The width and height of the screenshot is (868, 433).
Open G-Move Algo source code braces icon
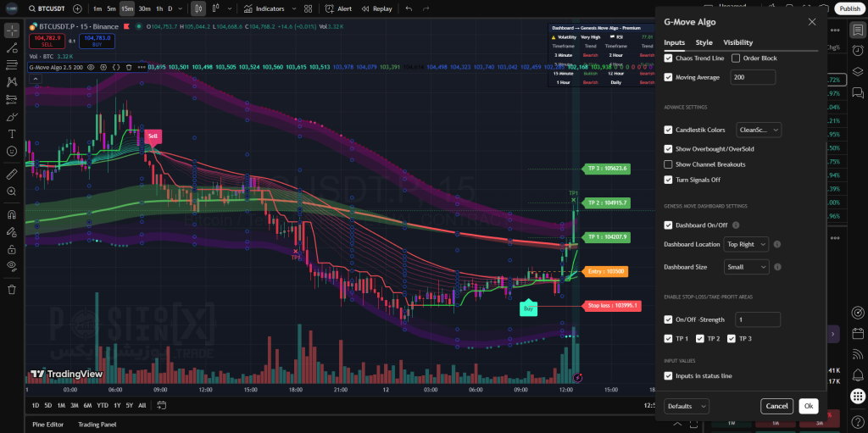click(x=116, y=67)
